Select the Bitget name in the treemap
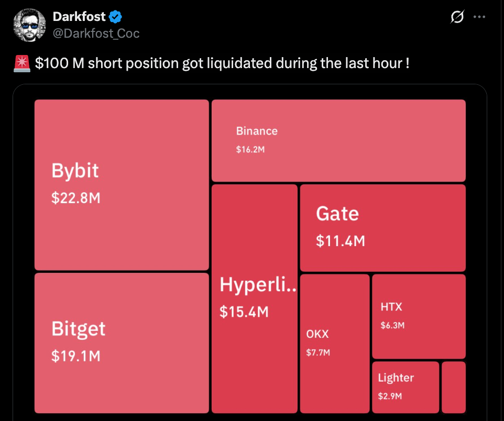Viewport: 504px width, 421px height. (x=78, y=329)
